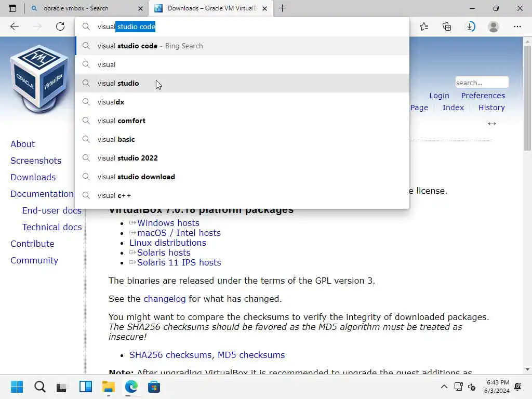Open the browser Downloads icon
The image size is (532, 399).
[x=470, y=26]
